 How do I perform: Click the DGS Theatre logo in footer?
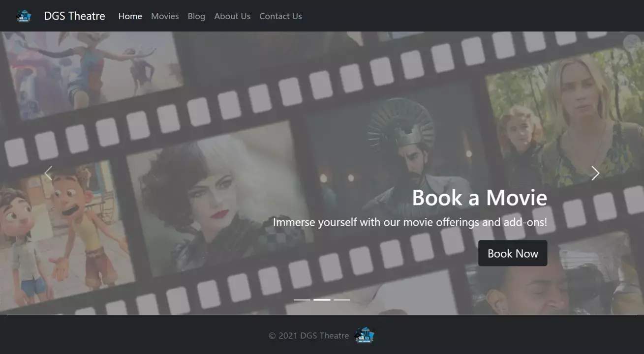pyautogui.click(x=364, y=335)
